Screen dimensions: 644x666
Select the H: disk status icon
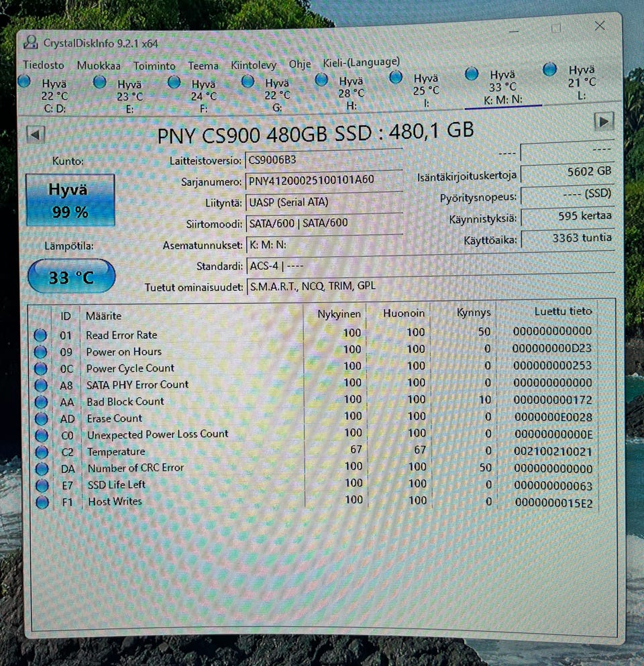click(x=321, y=79)
